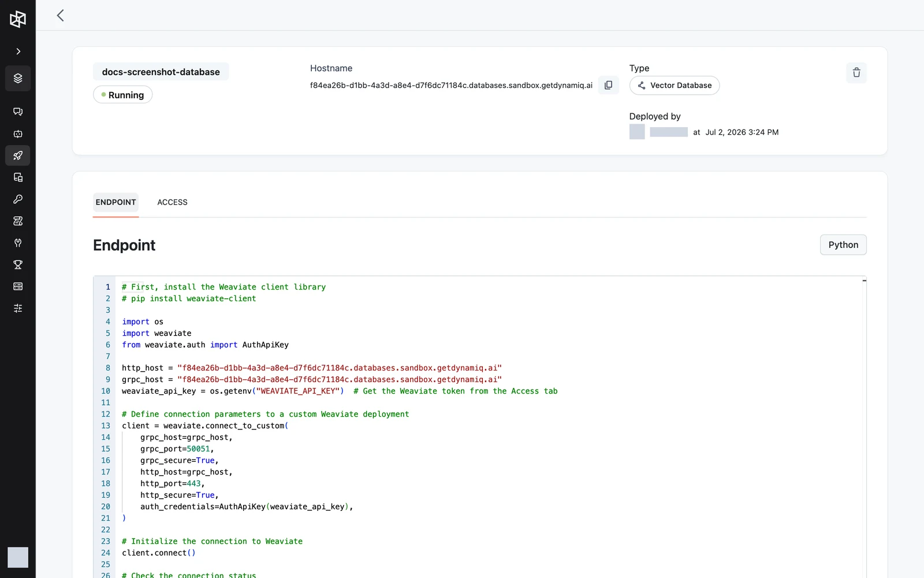Delete the database with trash icon
The width and height of the screenshot is (924, 578).
[x=856, y=73]
